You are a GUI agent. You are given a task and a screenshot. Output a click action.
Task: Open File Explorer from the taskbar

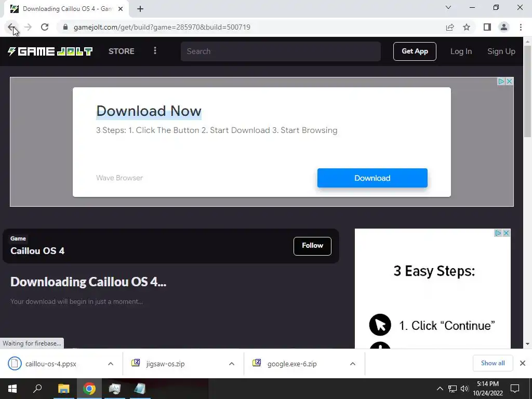[x=63, y=389]
